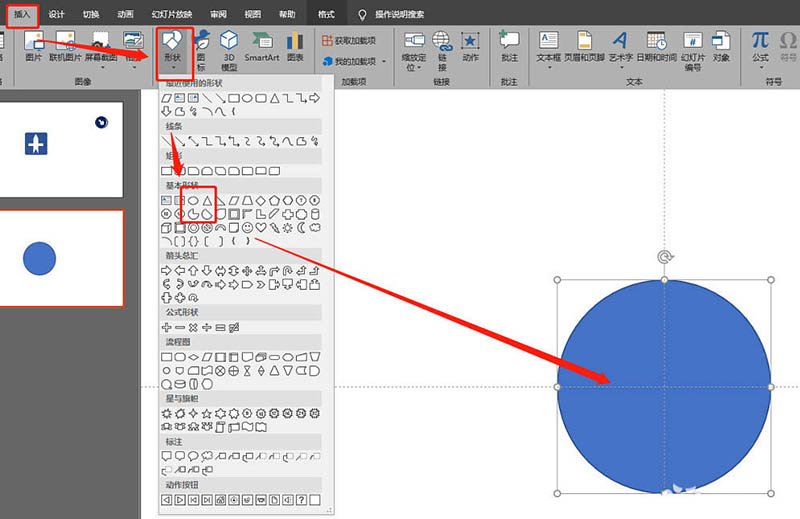Click 幻灯片编号 slide number button

(693, 51)
